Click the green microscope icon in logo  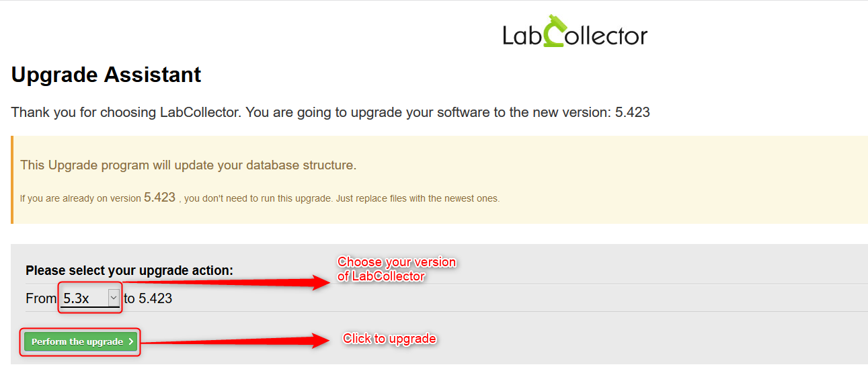[x=555, y=30]
